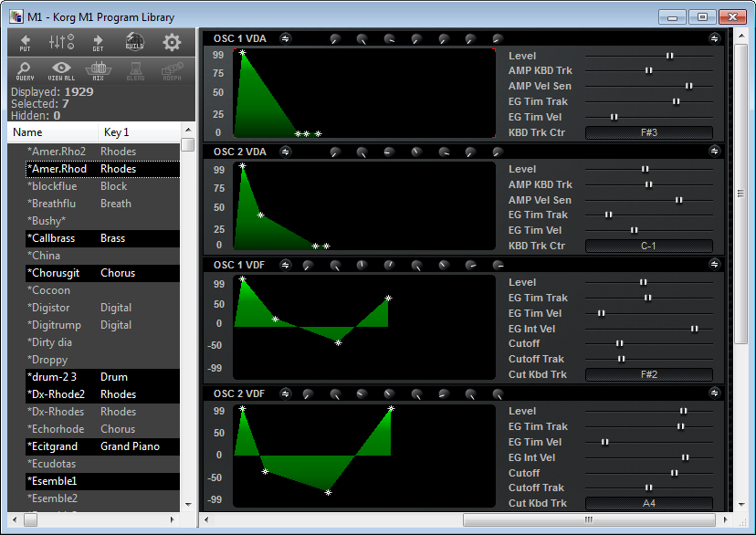This screenshot has width=756, height=535.
Task: Sort list by Key 1 column header
Action: coord(139,132)
